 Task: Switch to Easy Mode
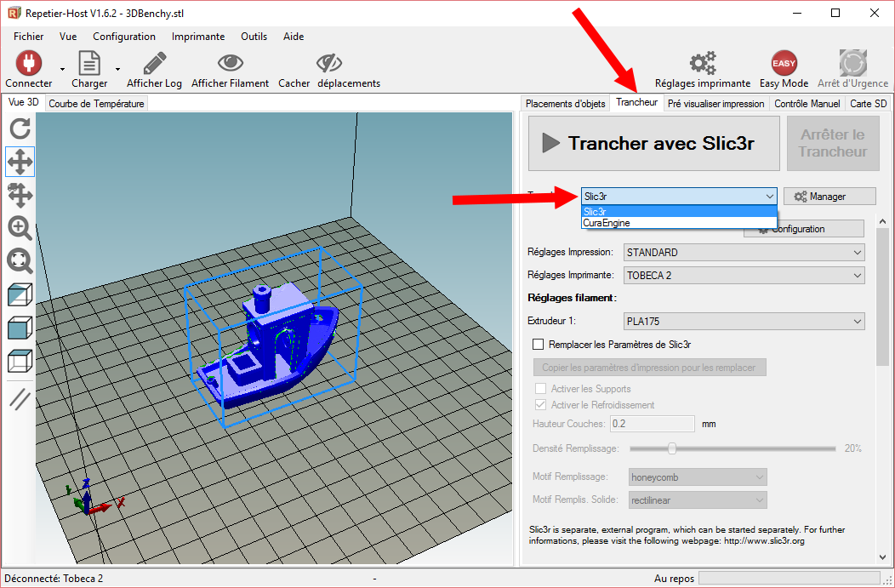784,63
